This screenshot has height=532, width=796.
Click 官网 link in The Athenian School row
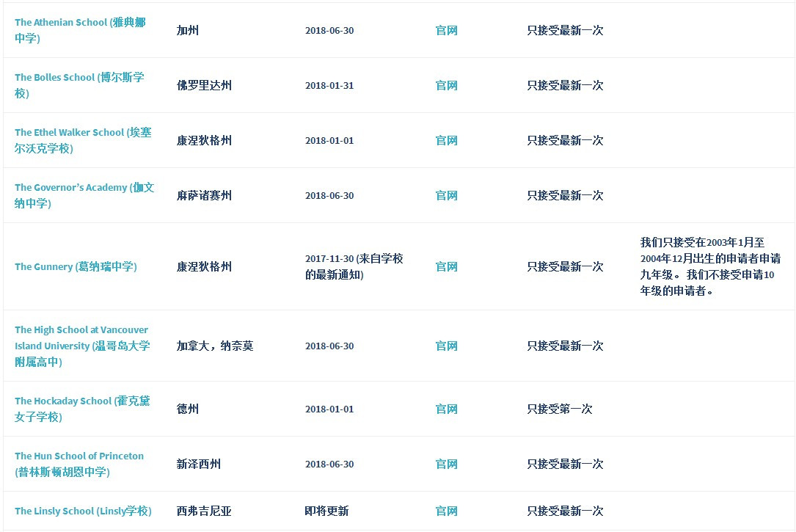click(446, 31)
